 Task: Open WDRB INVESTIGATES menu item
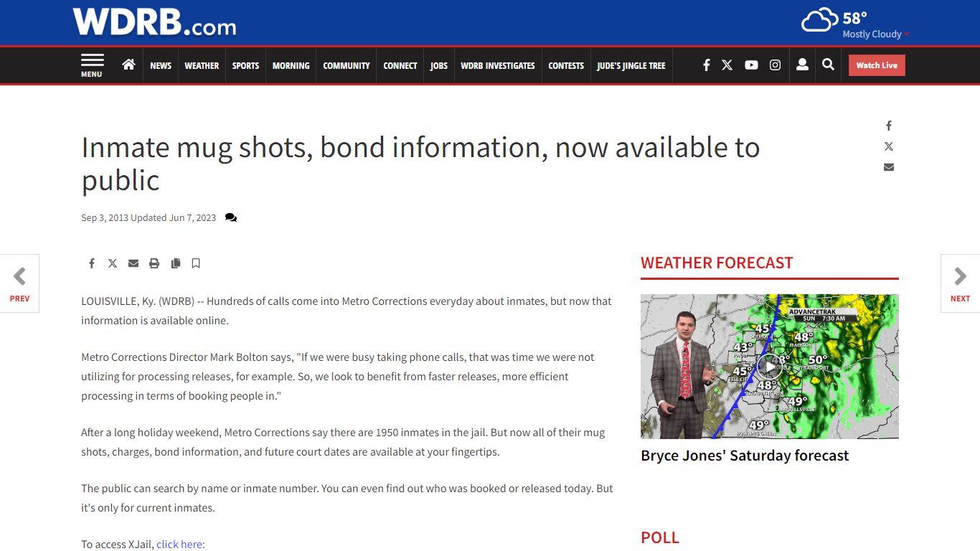click(498, 65)
